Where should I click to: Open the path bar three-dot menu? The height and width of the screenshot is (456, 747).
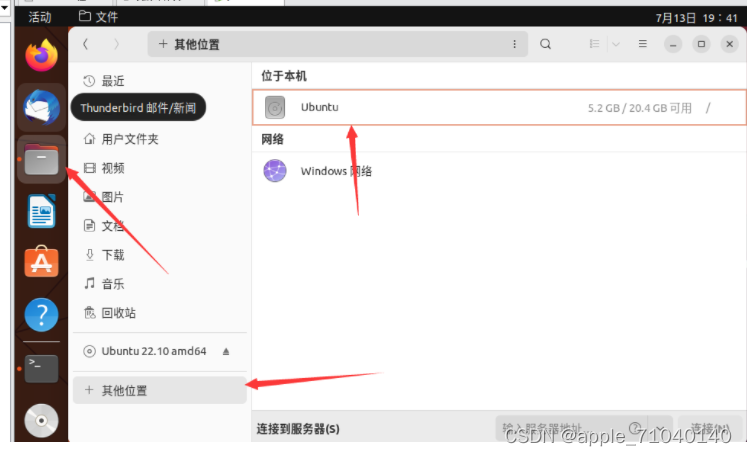[x=515, y=44]
